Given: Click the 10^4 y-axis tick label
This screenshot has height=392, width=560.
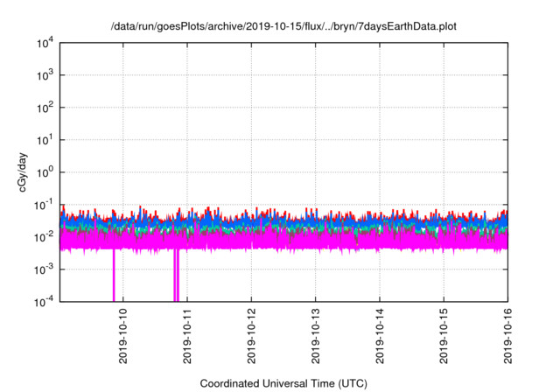Looking at the screenshot, I should pyautogui.click(x=45, y=44).
